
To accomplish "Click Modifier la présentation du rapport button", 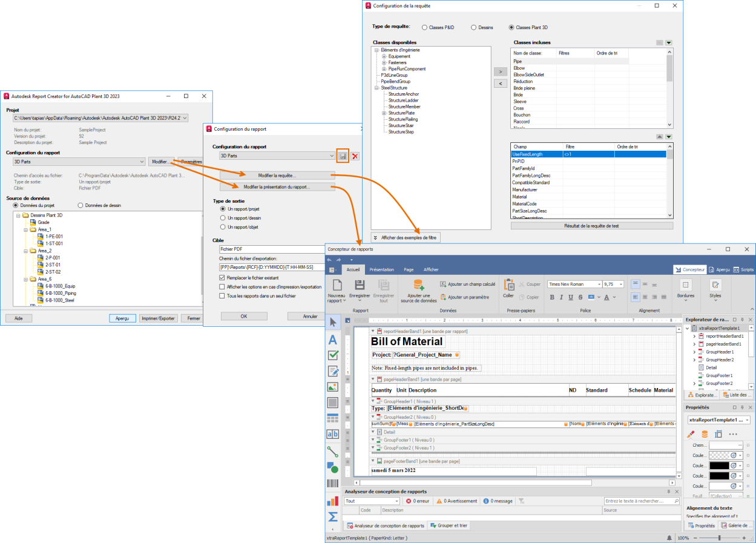I will pos(277,187).
